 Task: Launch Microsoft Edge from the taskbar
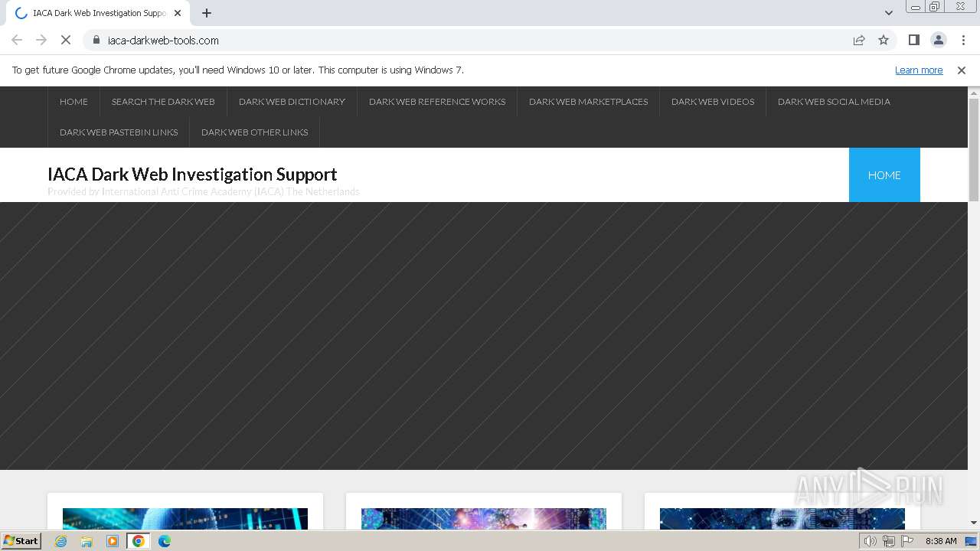pos(165,541)
